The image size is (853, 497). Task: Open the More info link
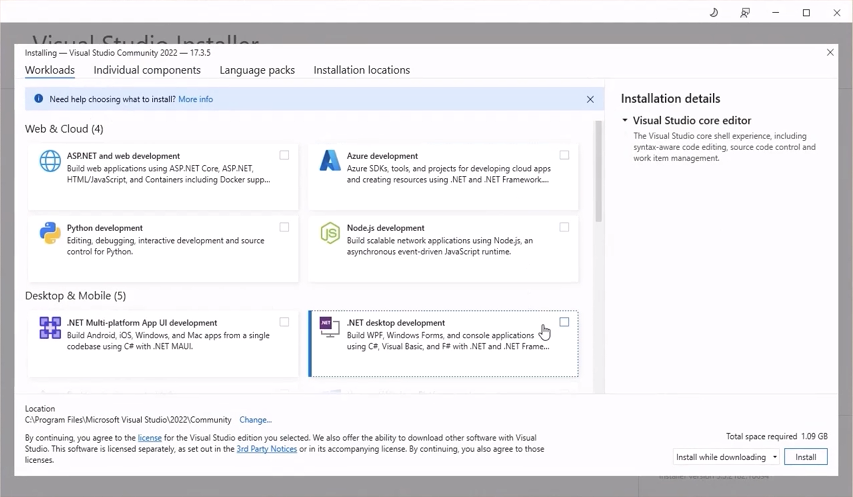[x=195, y=99]
